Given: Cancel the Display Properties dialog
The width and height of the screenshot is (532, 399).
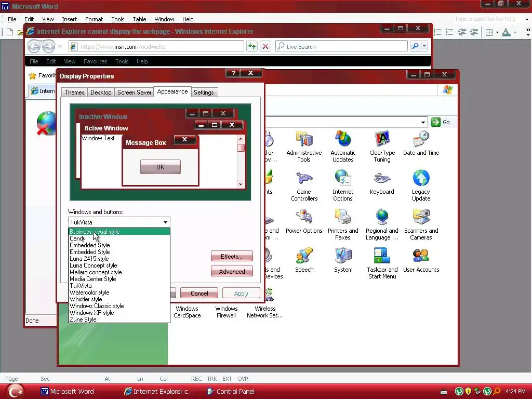Looking at the screenshot, I should [199, 293].
